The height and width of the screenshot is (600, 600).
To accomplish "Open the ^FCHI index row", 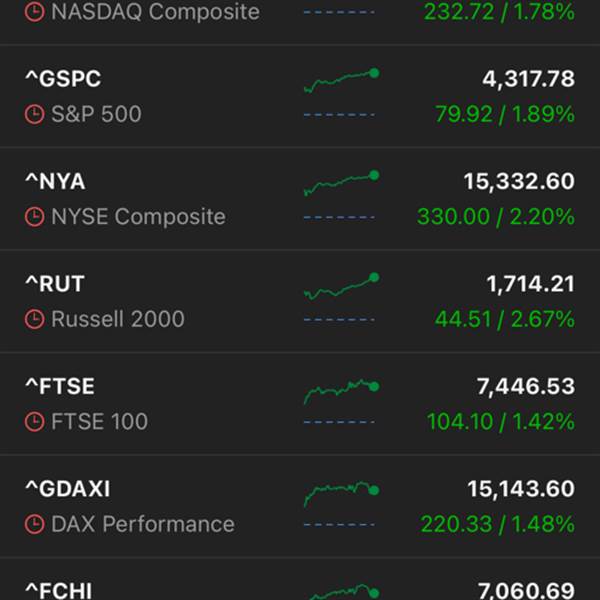I will click(x=300, y=579).
